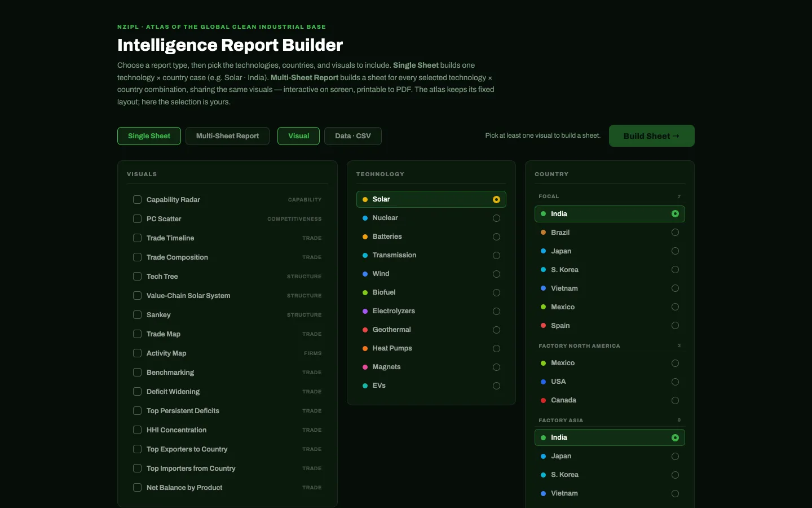812x508 pixels.
Task: Pick Canada in the country list
Action: coord(610,400)
